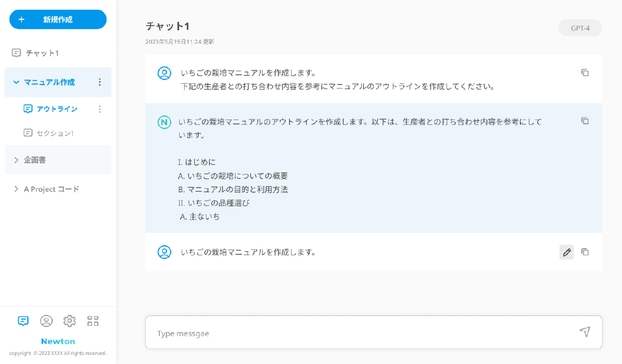Copy the Newton assistant's outline response
Screen dimensions: 622x364
pyautogui.click(x=585, y=121)
